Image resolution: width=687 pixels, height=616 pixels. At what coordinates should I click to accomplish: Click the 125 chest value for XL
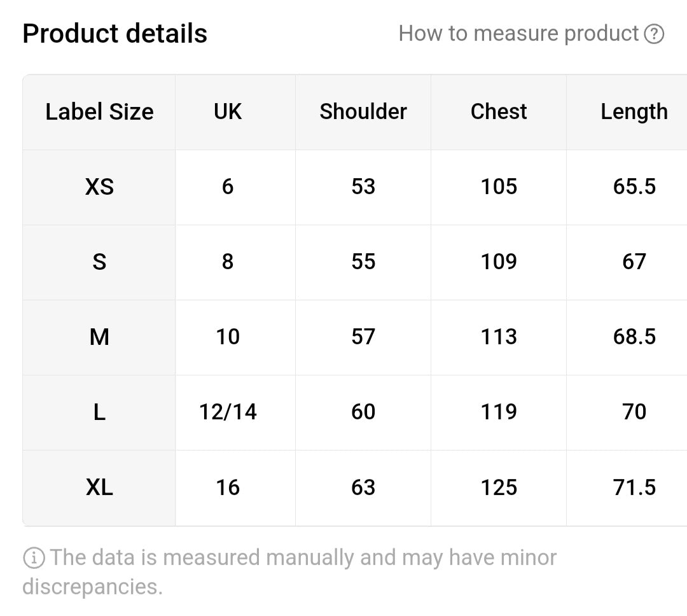click(499, 487)
